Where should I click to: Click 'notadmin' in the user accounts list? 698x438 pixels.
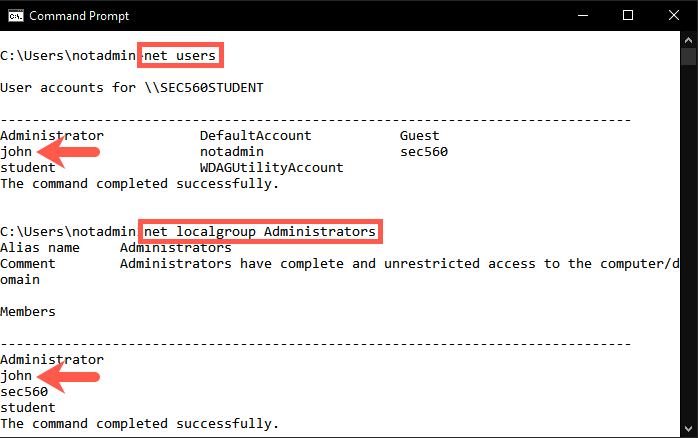(231, 151)
